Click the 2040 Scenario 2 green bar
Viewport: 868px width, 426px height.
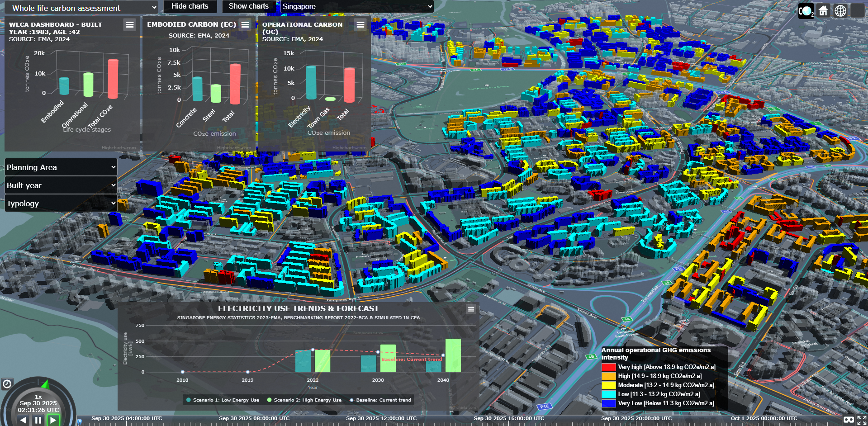(453, 355)
